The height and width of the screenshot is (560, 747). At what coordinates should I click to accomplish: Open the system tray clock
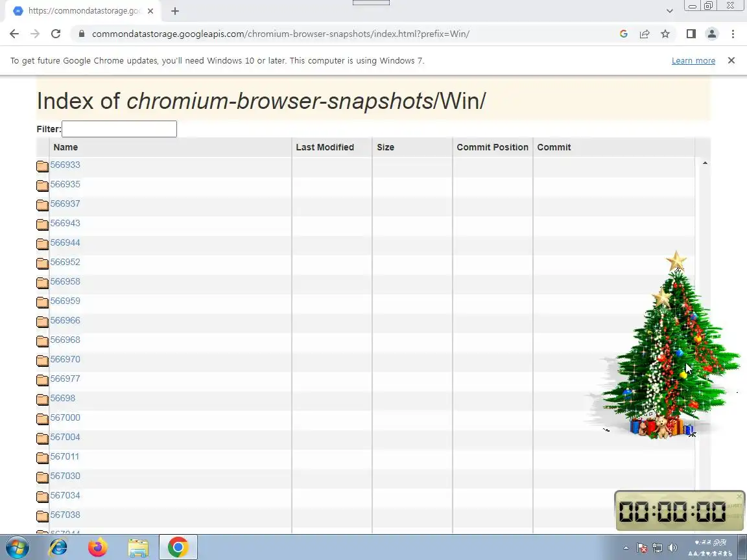[710, 548]
